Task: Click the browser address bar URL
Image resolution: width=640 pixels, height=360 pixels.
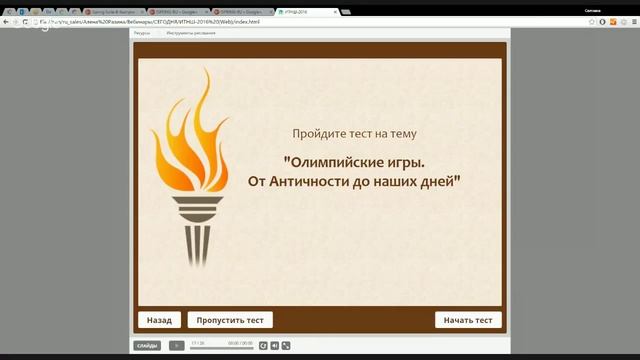Action: coord(150,22)
